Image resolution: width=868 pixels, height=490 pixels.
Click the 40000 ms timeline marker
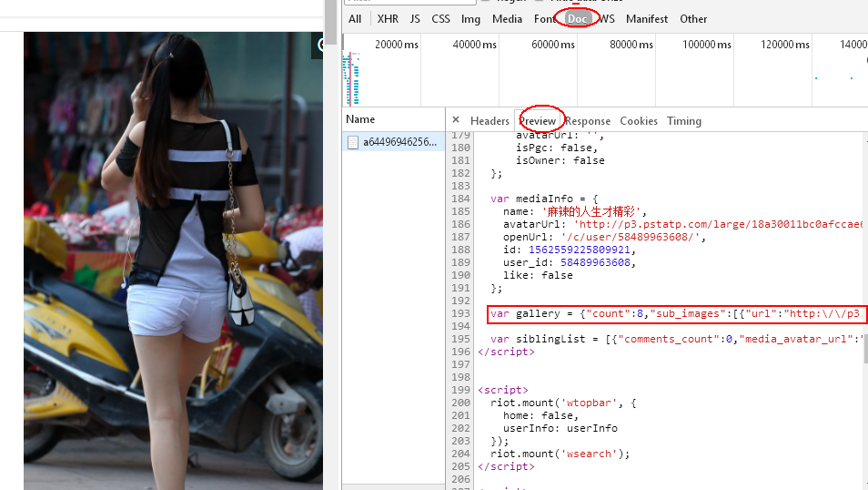click(x=474, y=45)
